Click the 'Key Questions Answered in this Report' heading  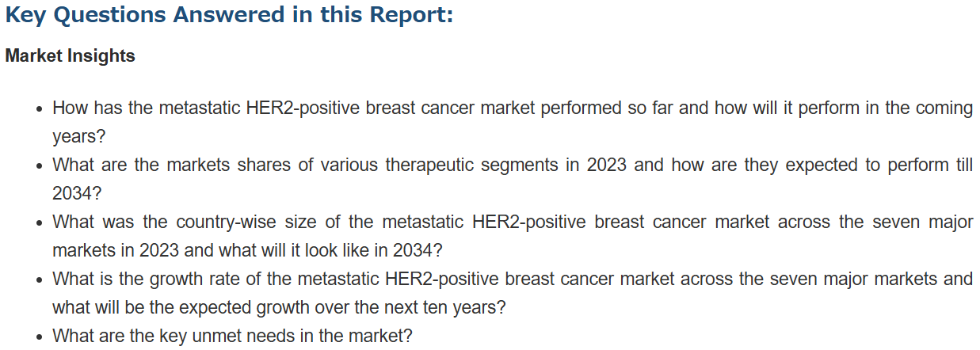point(229,15)
